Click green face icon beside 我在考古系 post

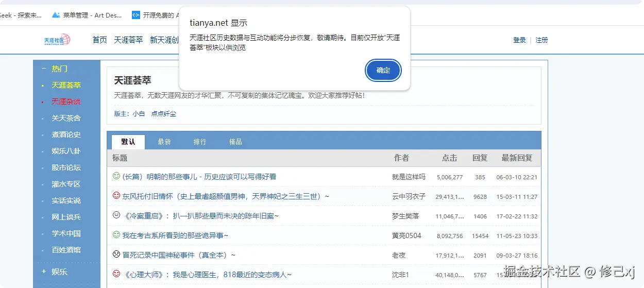pos(116,235)
